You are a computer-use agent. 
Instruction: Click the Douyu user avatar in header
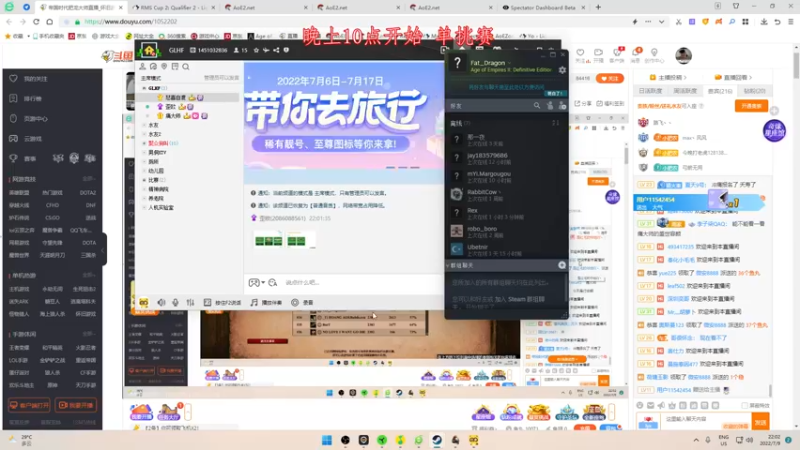click(683, 56)
